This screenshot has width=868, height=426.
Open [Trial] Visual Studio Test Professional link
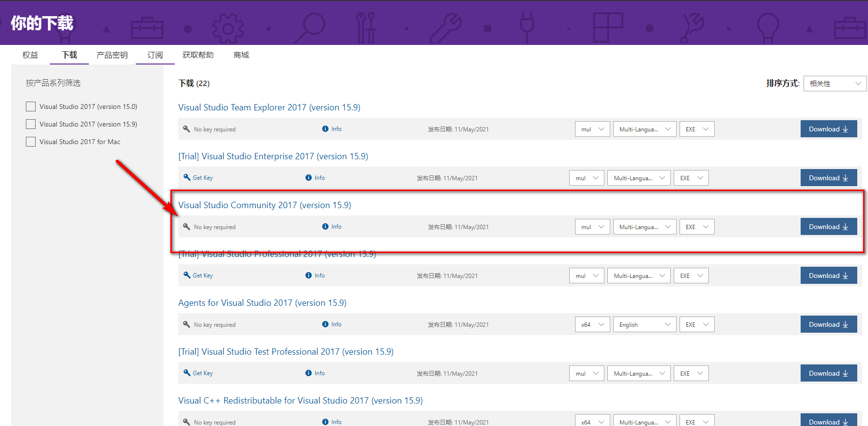286,352
